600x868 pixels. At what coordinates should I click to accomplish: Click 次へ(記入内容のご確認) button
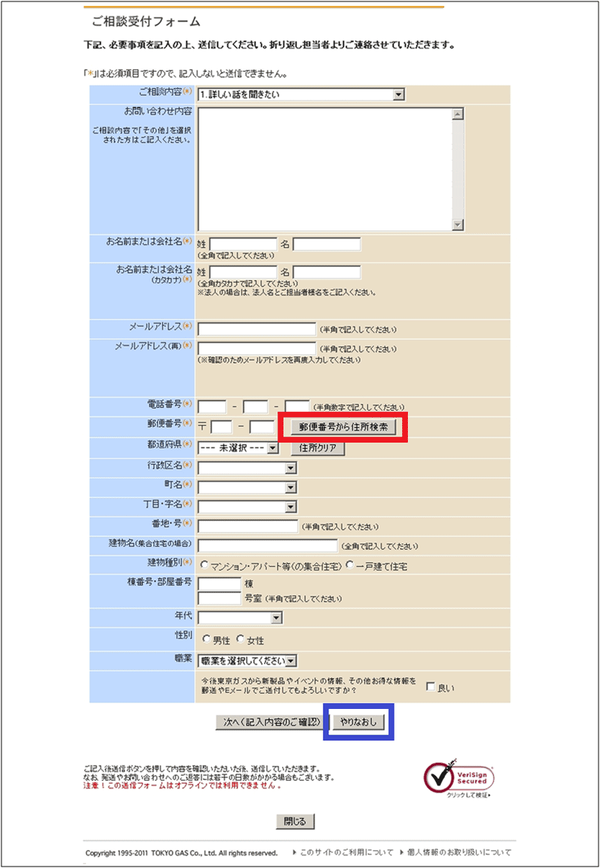click(271, 722)
